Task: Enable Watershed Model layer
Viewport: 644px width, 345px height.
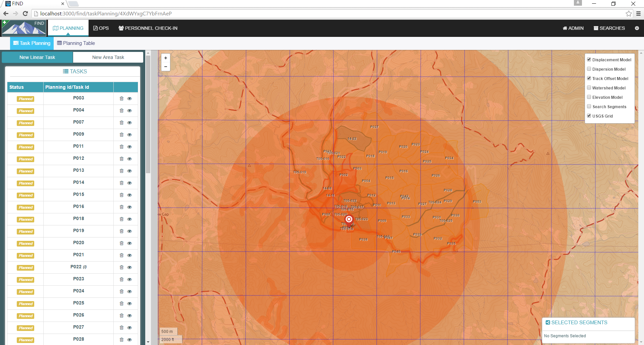Action: [x=589, y=88]
